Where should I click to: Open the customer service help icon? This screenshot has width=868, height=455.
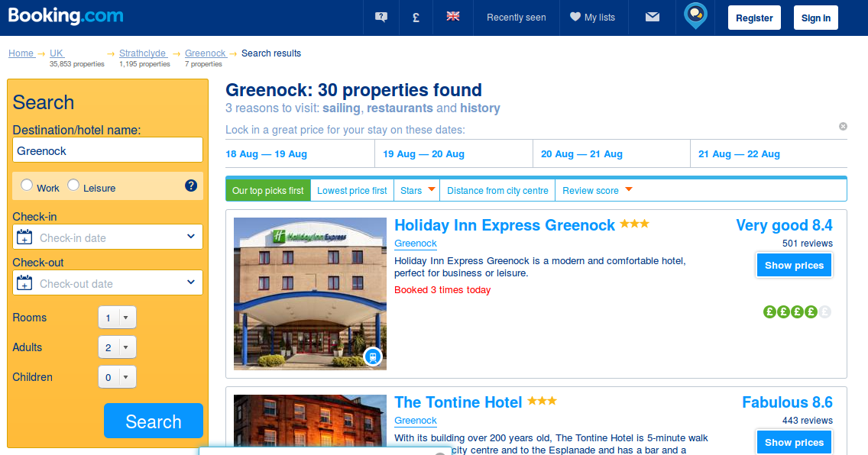(x=381, y=17)
